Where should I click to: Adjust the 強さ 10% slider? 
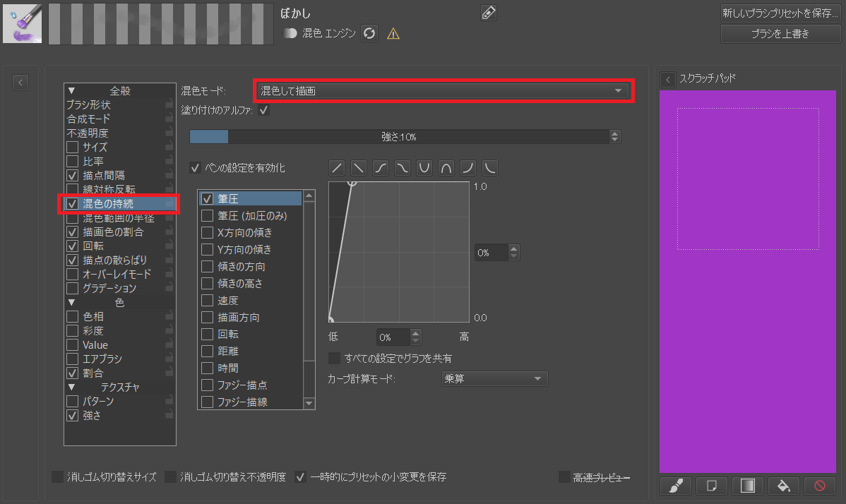point(399,137)
